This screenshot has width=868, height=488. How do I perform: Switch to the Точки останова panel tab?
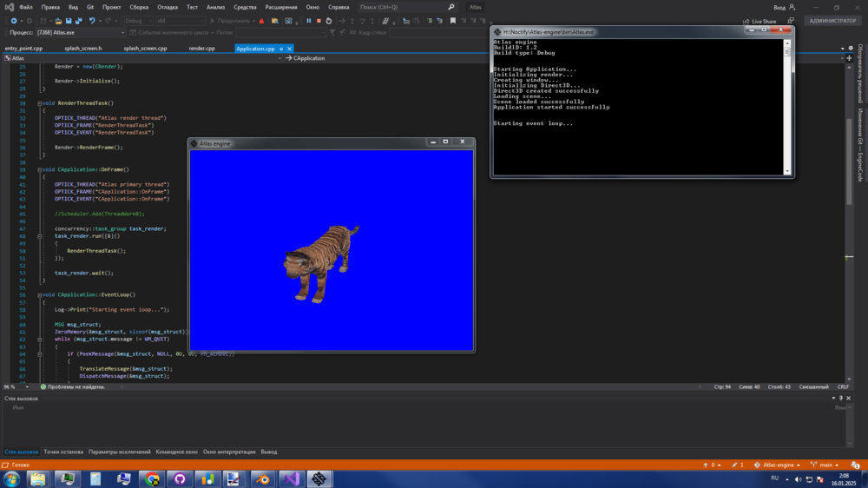(63, 452)
